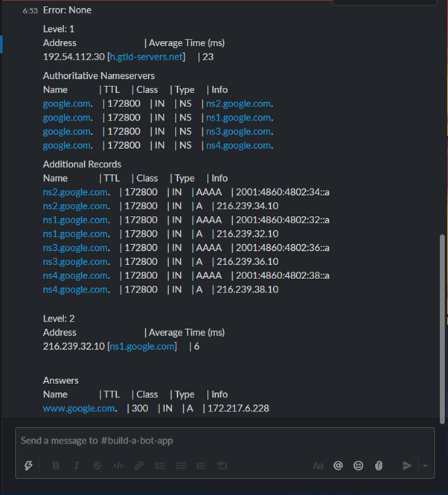The height and width of the screenshot is (495, 448).
Task: Click the "Additional Records" heading
Action: tap(82, 165)
